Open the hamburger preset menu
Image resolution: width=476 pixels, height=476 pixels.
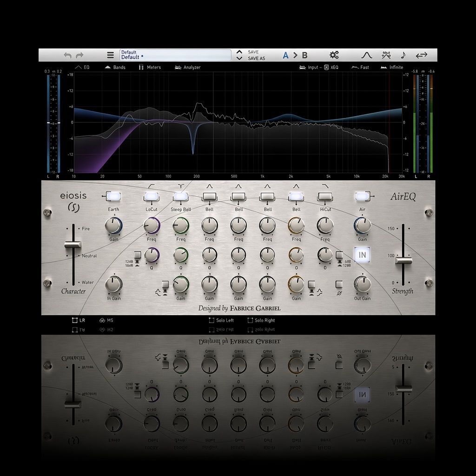[x=111, y=55]
